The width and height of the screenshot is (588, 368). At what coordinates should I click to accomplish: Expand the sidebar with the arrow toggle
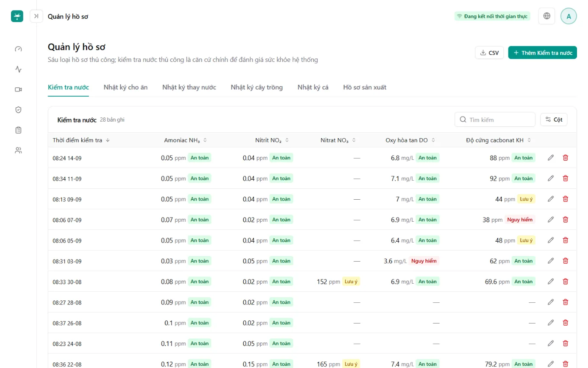tap(36, 16)
